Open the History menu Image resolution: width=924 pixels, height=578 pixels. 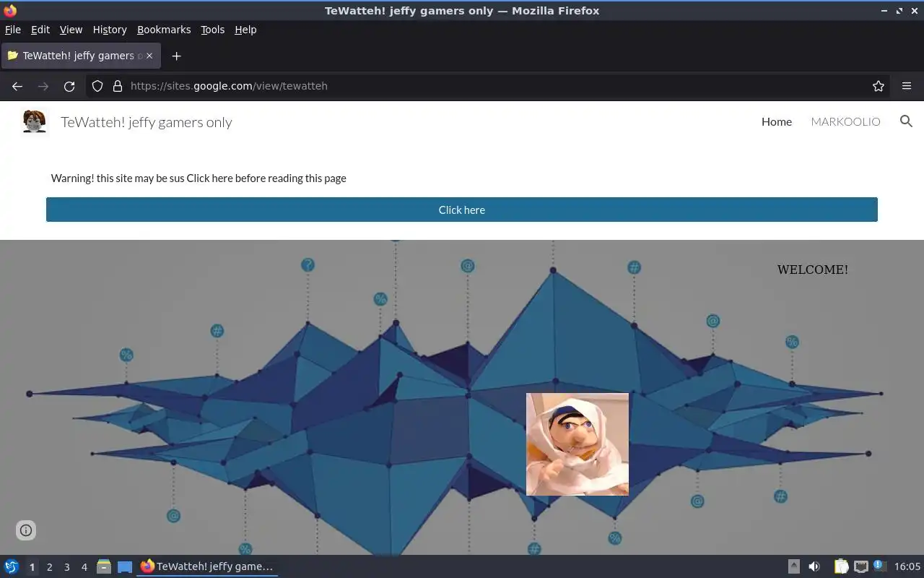110,30
